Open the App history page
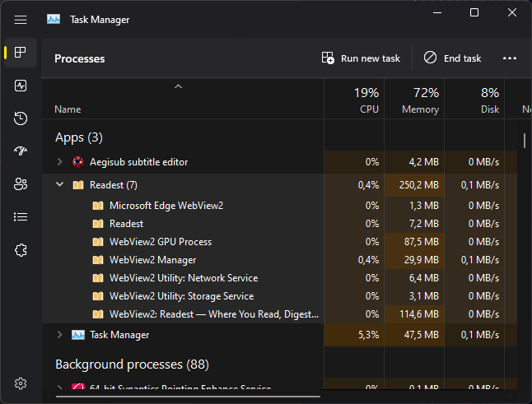 coord(21,118)
